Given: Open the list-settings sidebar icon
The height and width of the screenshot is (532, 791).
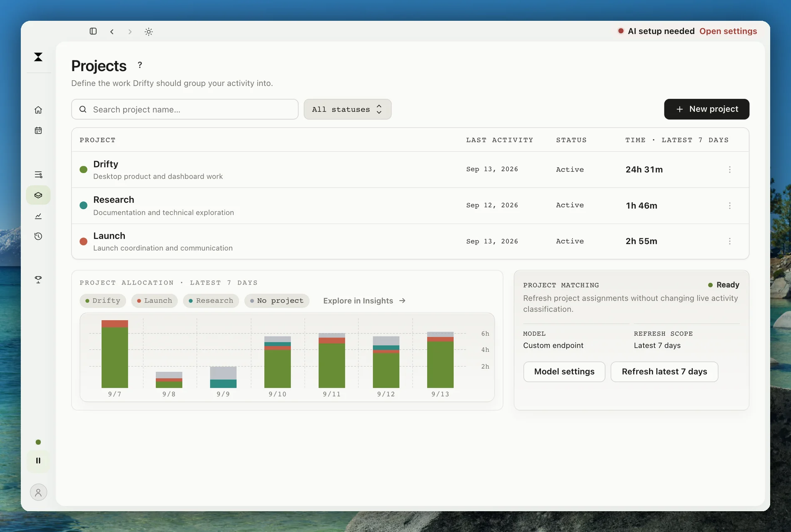Looking at the screenshot, I should tap(38, 175).
